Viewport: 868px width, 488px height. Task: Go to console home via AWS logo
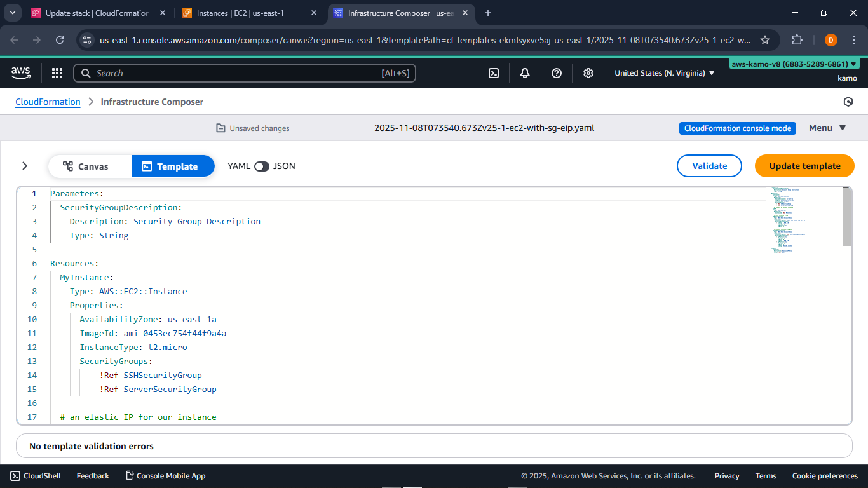(x=20, y=72)
